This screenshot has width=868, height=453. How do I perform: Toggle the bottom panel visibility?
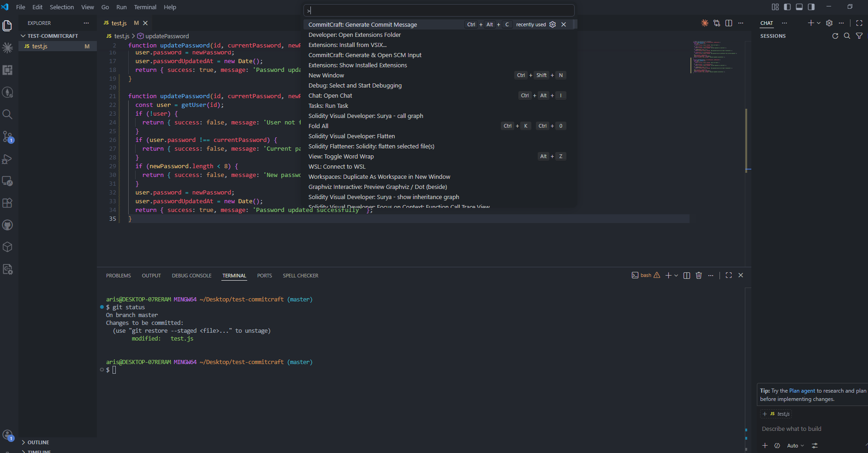799,7
